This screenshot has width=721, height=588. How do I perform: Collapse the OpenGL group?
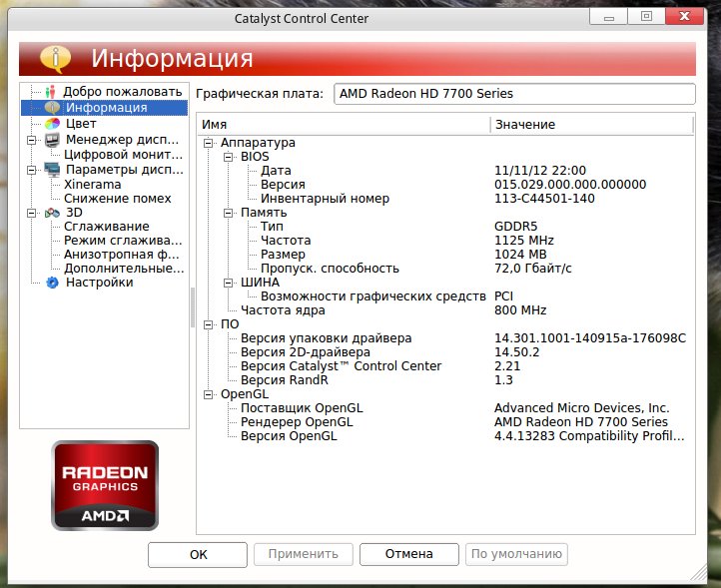209,394
